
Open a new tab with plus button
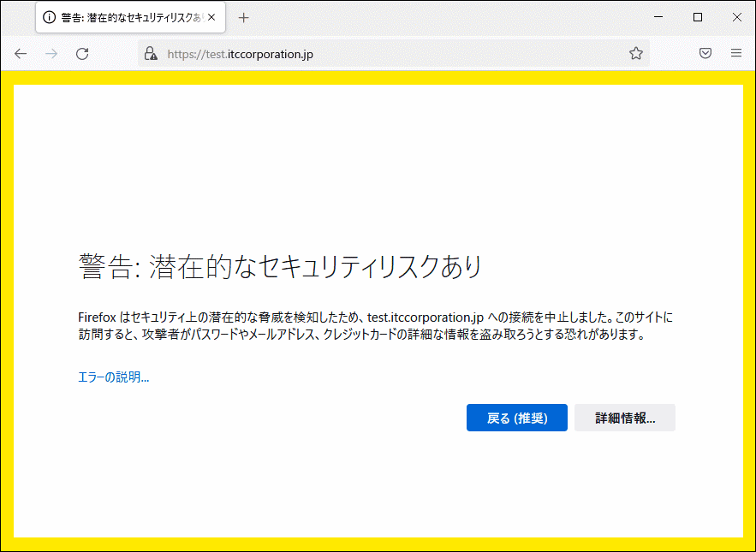pyautogui.click(x=243, y=18)
